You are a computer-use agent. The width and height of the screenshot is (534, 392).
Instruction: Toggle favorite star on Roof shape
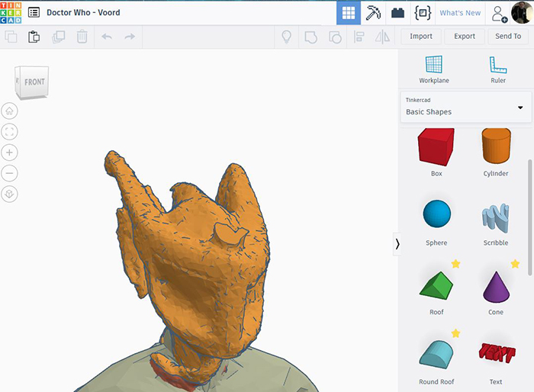pyautogui.click(x=455, y=264)
